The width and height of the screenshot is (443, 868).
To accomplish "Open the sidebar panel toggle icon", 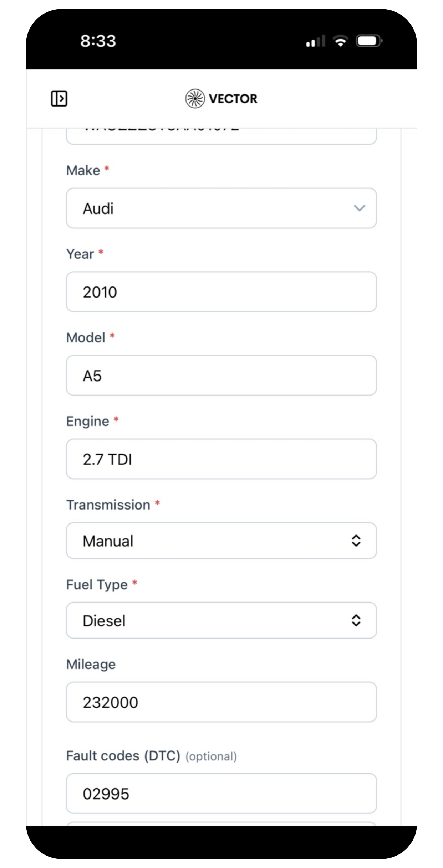I will pos(59,98).
